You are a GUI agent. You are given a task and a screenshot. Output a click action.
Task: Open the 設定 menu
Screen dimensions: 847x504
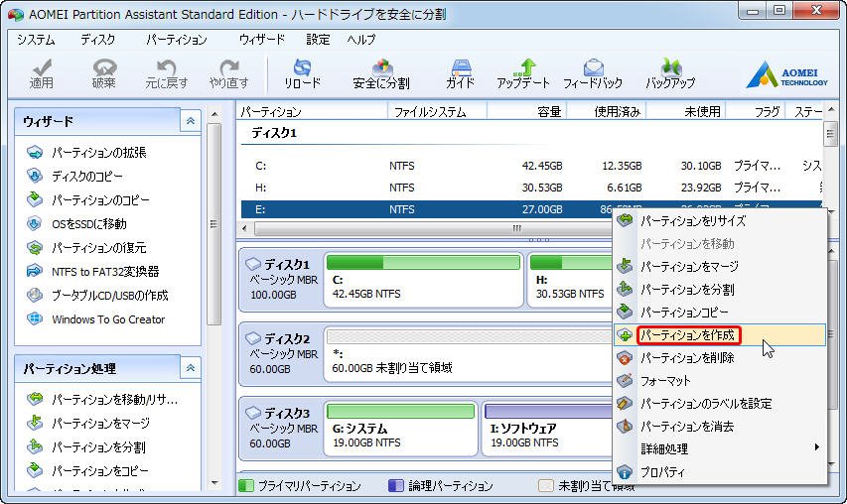click(x=318, y=40)
